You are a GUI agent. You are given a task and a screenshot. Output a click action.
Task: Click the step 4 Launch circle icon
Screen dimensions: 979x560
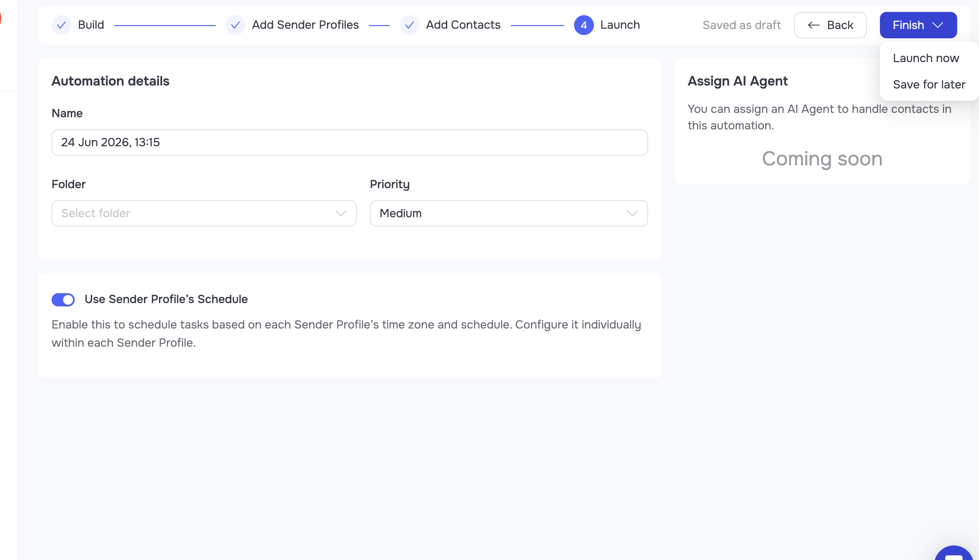tap(584, 25)
